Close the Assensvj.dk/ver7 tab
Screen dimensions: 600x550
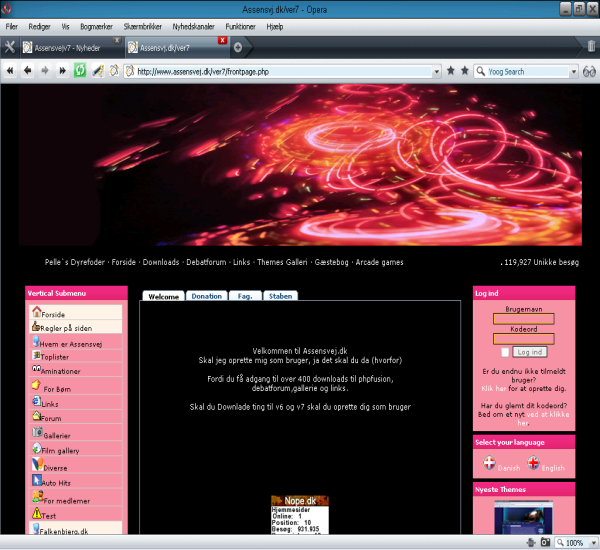222,40
